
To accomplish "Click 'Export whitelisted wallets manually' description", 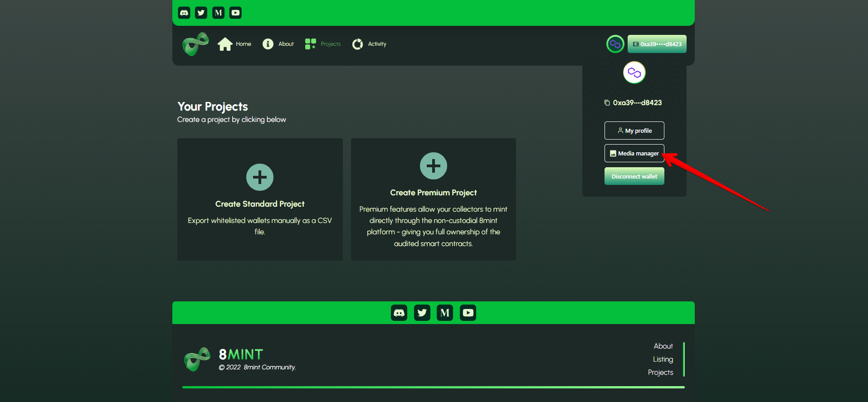I will point(260,226).
